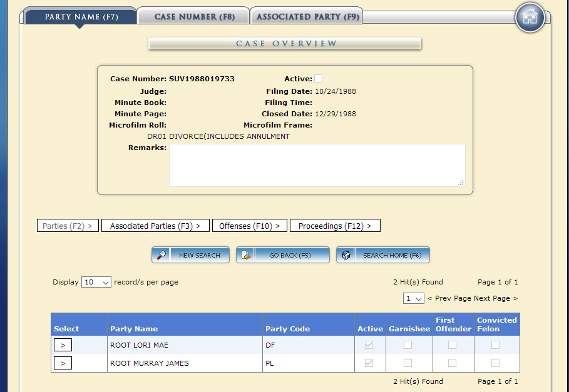The width and height of the screenshot is (569, 392).
Task: Open the records per page dropdown
Action: point(96,282)
